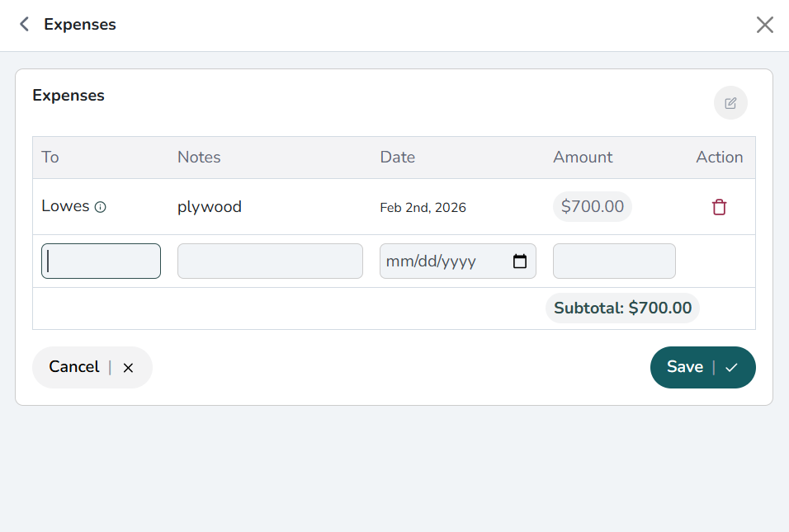Click the Amount column header
This screenshot has height=532, width=789.
(x=583, y=158)
